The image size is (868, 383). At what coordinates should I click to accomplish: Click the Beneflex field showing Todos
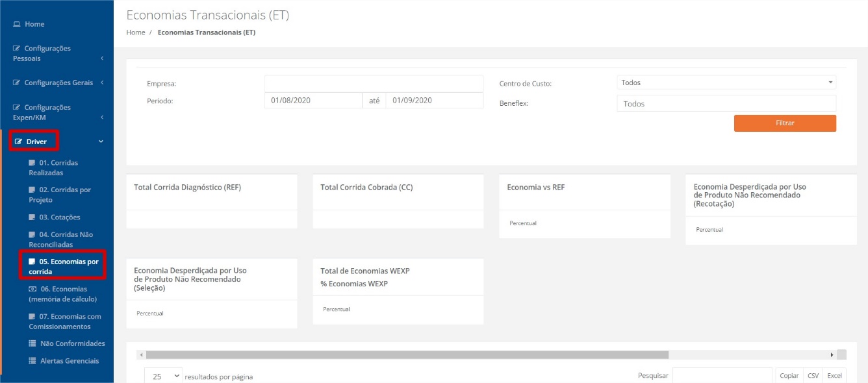(x=726, y=104)
